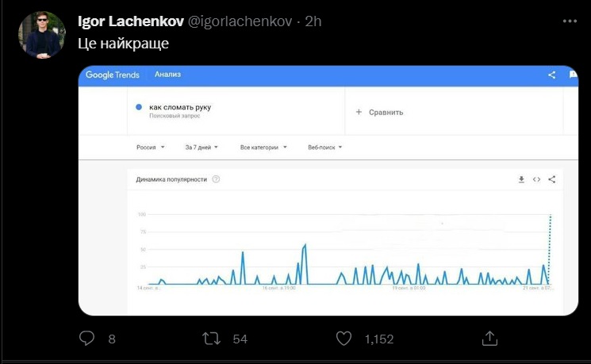Open the tweet share upload icon
This screenshot has height=364, width=591.
(x=489, y=338)
